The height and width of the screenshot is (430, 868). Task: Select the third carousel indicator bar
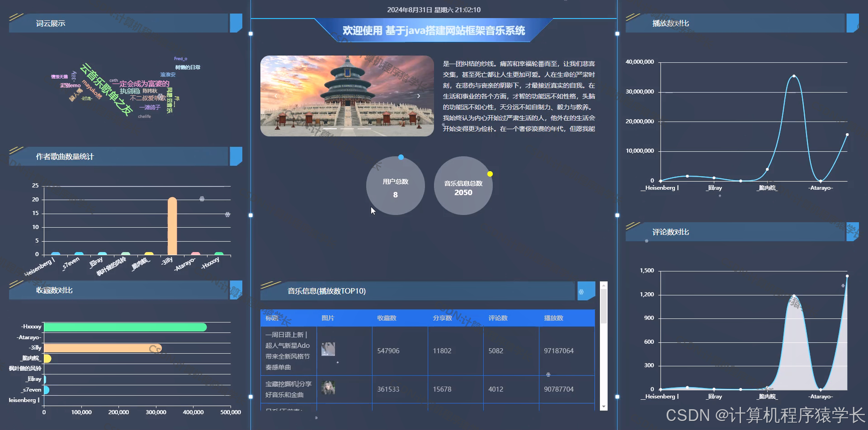pyautogui.click(x=364, y=129)
